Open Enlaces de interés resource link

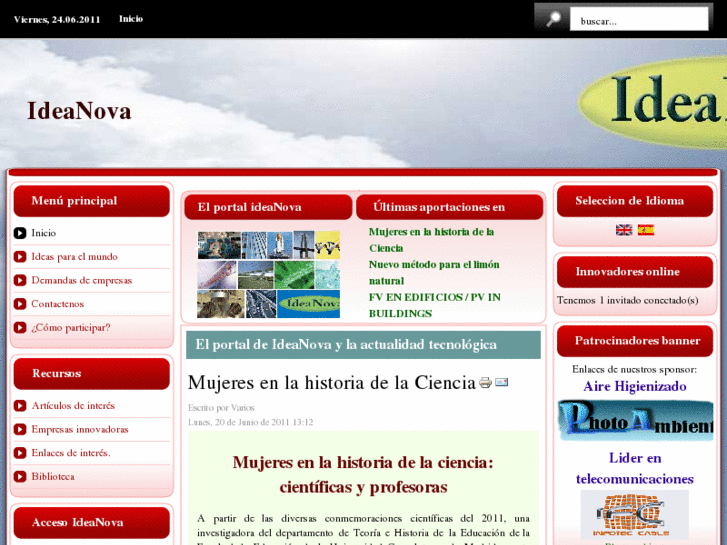70,453
